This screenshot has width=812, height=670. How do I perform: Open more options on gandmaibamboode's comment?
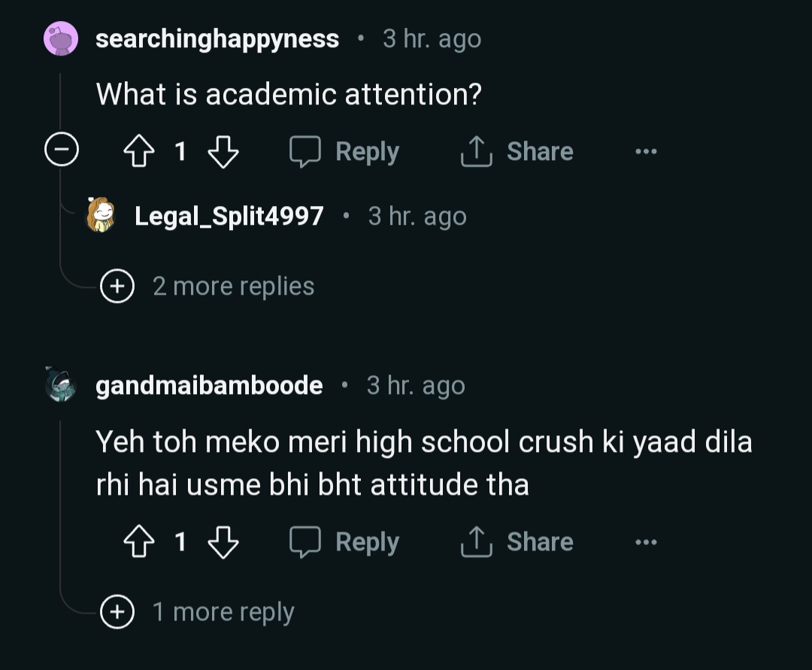[x=645, y=542]
